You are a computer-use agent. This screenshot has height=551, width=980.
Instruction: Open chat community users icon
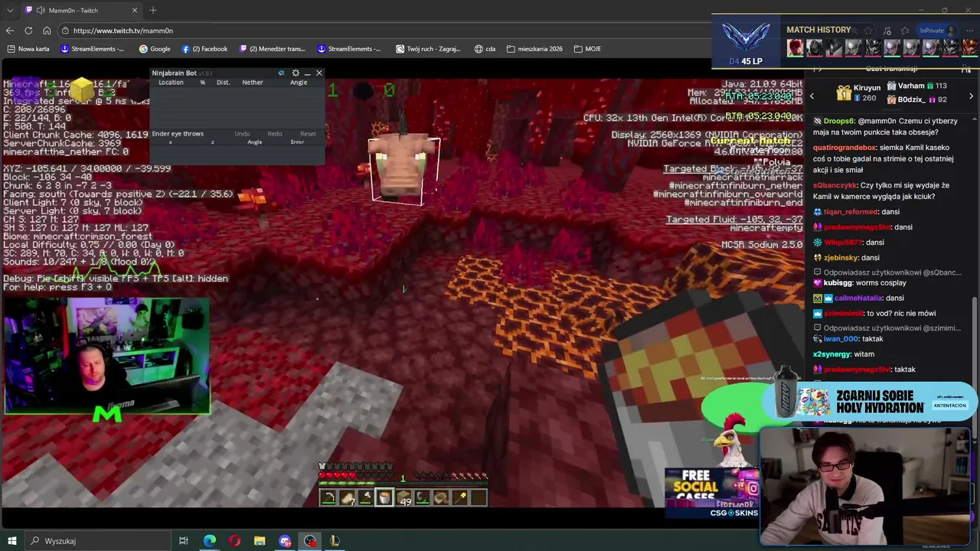coord(968,69)
